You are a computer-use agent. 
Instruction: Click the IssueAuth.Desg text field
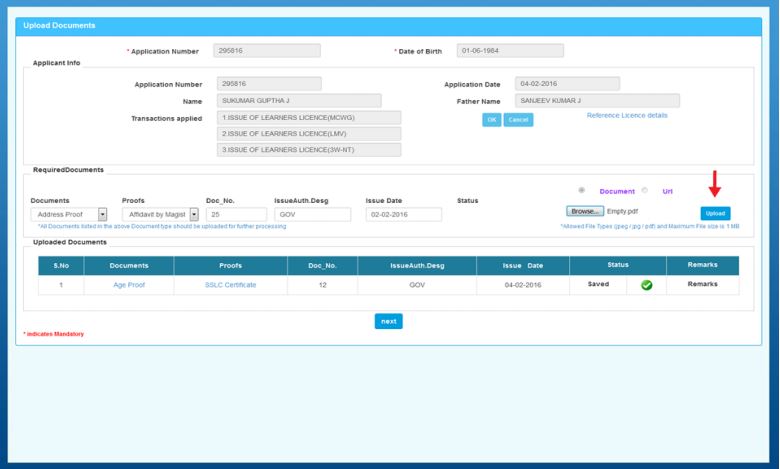[312, 214]
